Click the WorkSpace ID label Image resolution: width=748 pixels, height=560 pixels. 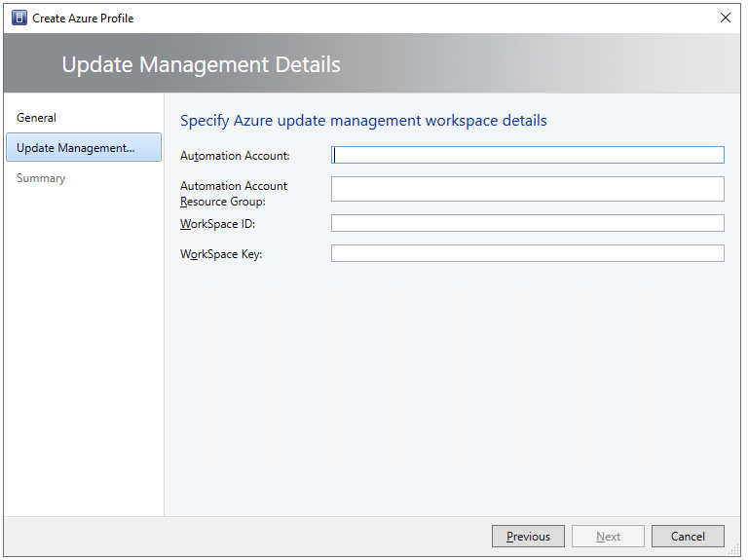(x=217, y=224)
